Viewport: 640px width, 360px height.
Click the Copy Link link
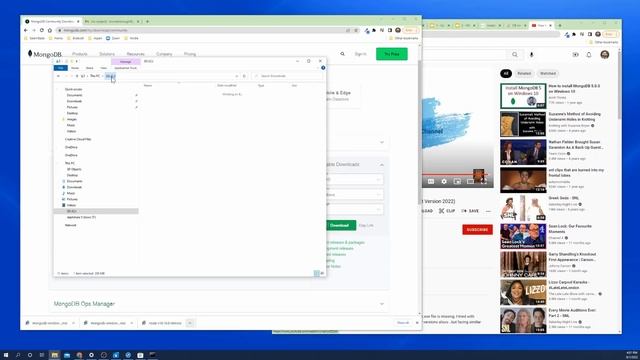click(x=366, y=225)
